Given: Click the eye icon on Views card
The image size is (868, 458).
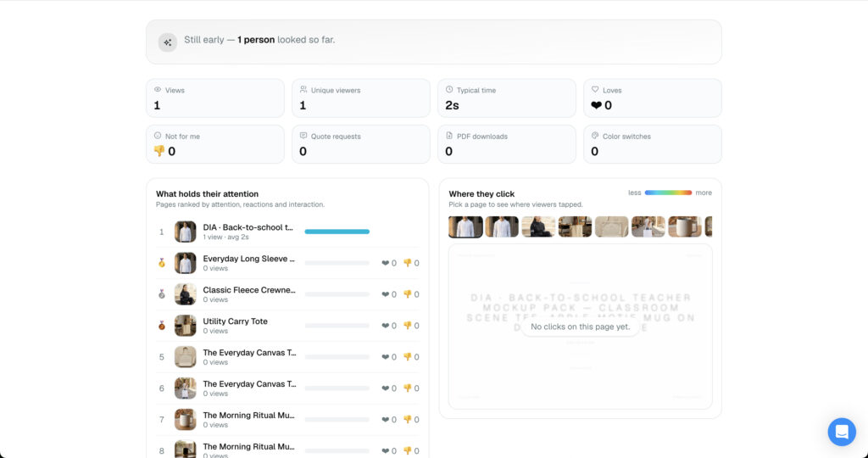Looking at the screenshot, I should (158, 90).
